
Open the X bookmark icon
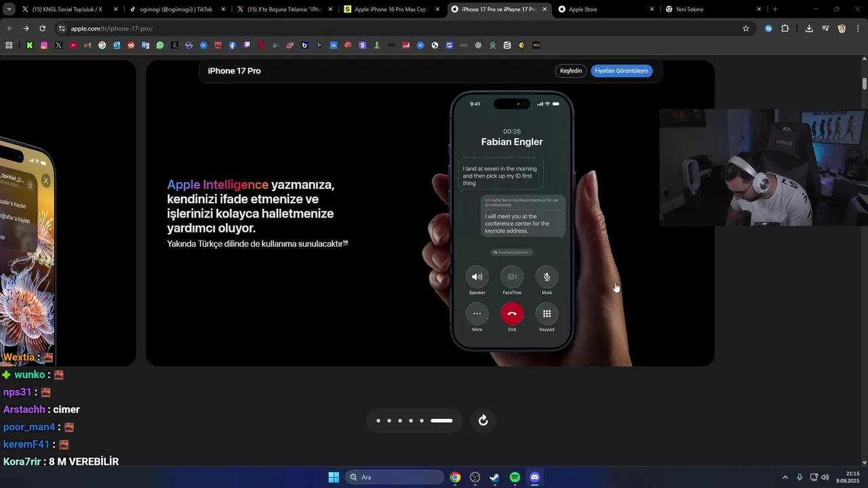click(59, 45)
